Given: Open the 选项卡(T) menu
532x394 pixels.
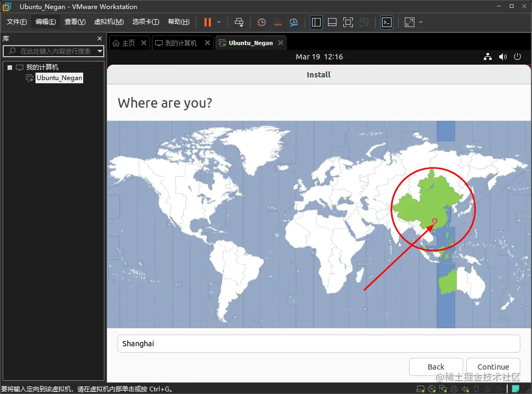Looking at the screenshot, I should 146,22.
